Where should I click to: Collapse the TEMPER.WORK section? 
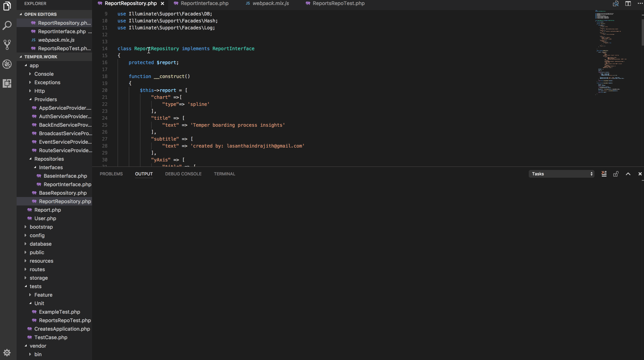54,57
